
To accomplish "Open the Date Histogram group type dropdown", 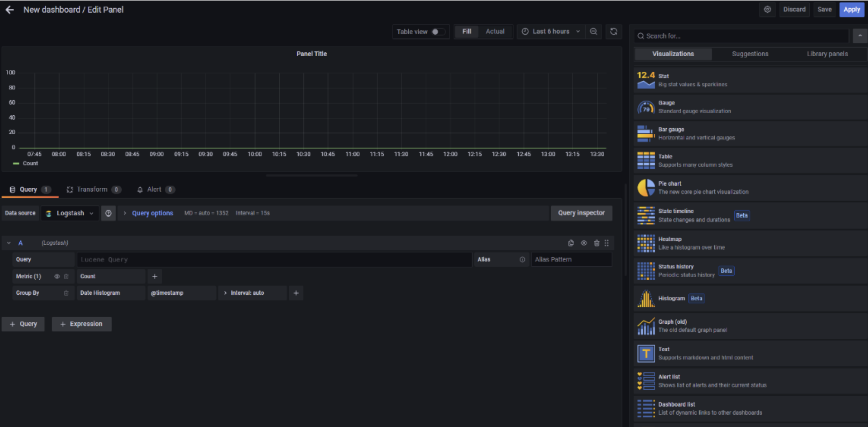I will click(111, 293).
